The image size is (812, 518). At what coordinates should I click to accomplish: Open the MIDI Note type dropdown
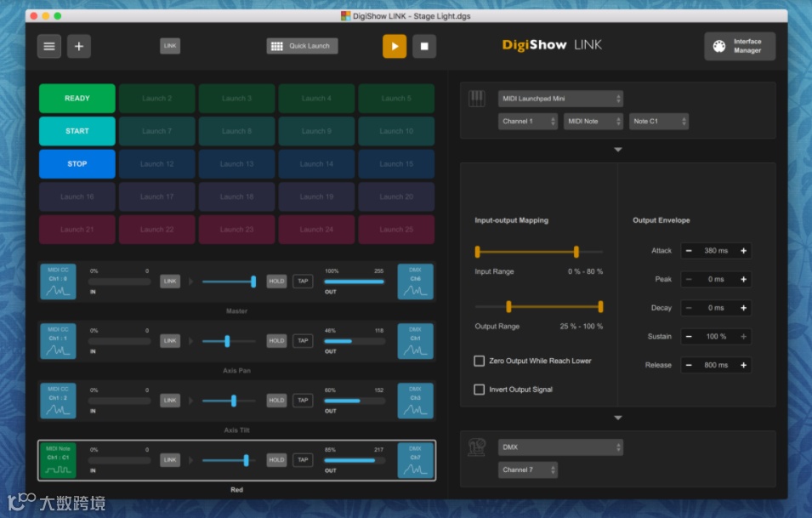tap(593, 122)
